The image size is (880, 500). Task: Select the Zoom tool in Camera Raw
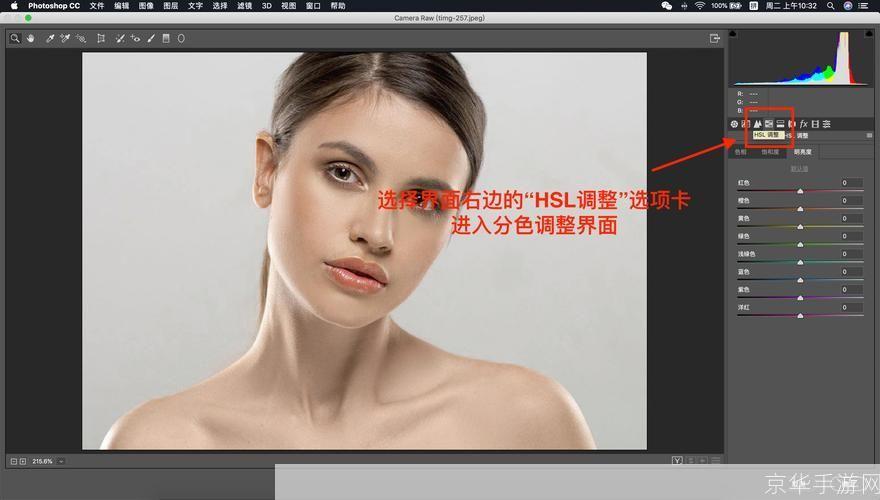point(15,38)
